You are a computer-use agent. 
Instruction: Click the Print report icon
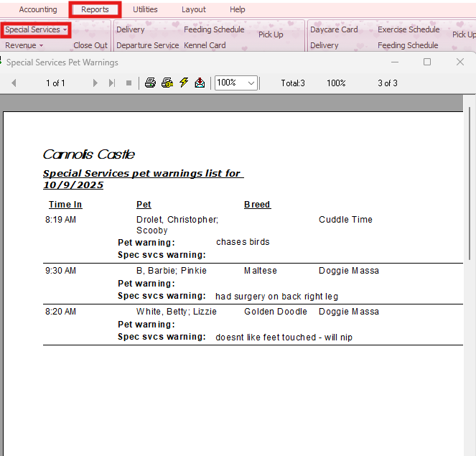pyautogui.click(x=150, y=83)
